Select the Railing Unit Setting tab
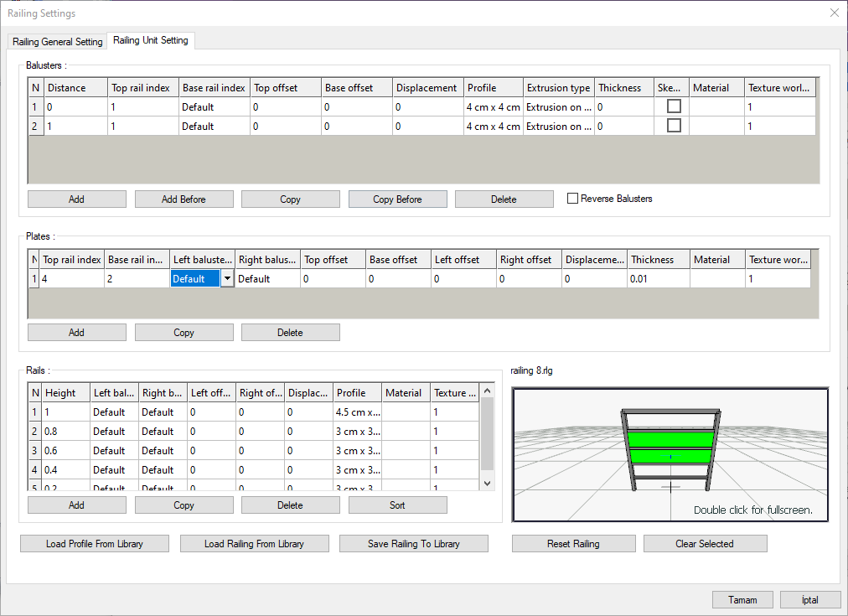 [x=150, y=40]
